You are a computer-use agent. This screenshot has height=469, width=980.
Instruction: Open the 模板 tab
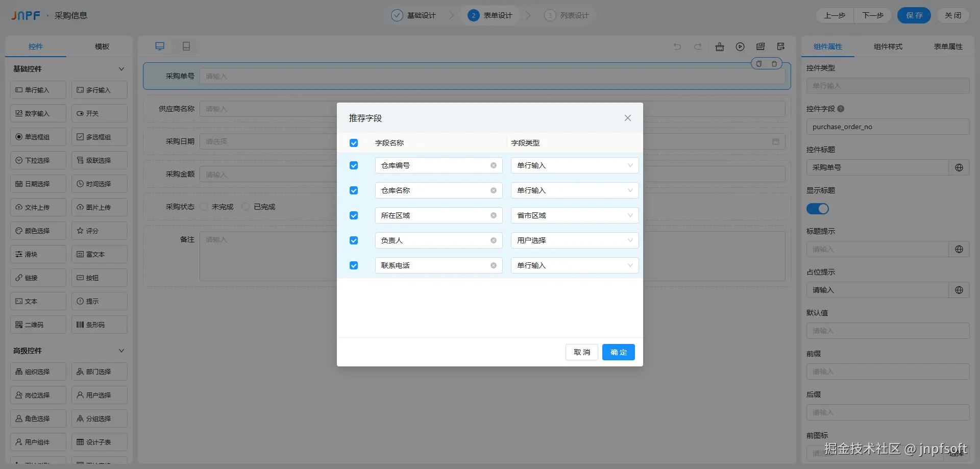[102, 46]
